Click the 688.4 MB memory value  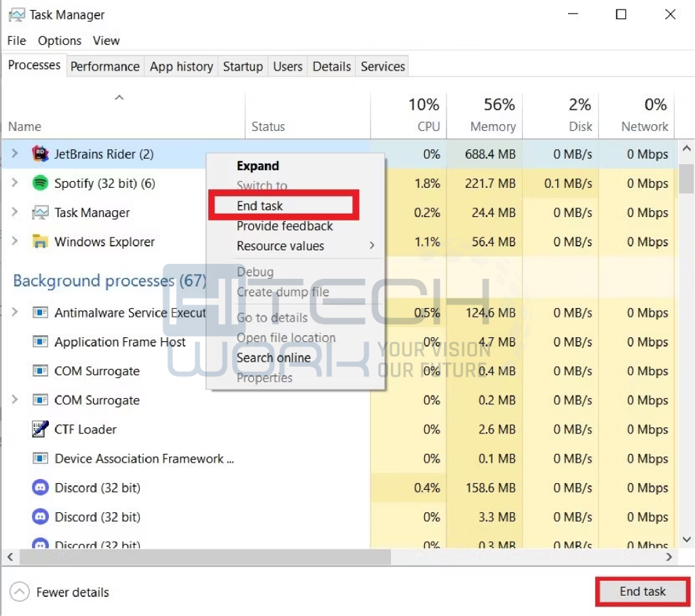490,154
